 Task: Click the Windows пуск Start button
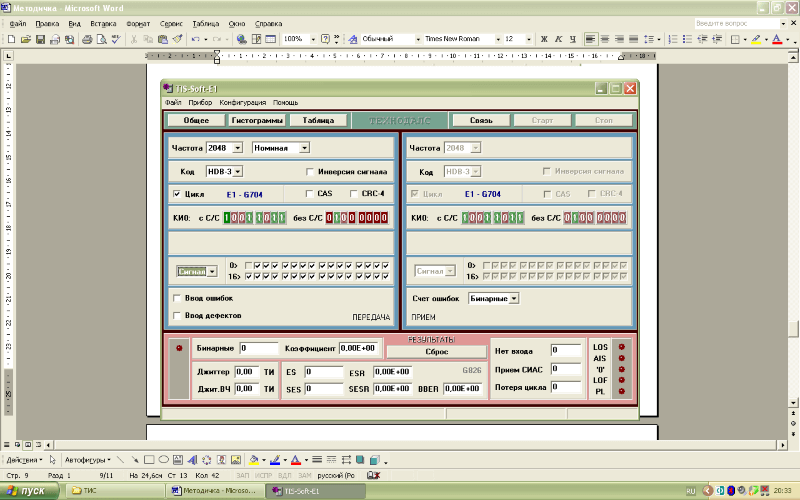30,491
